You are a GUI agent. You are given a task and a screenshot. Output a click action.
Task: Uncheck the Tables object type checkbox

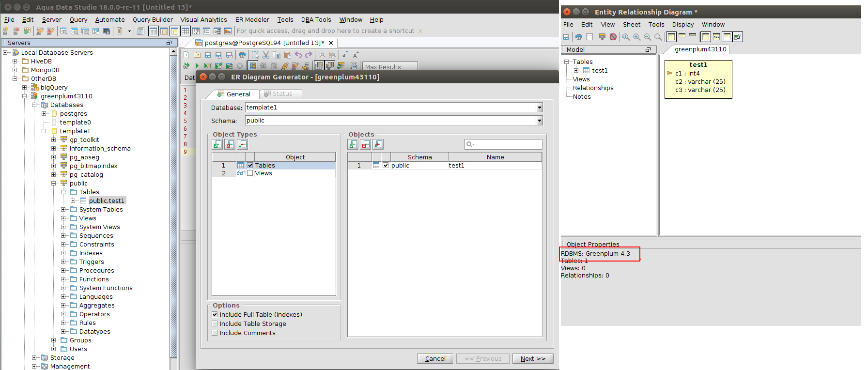[250, 165]
